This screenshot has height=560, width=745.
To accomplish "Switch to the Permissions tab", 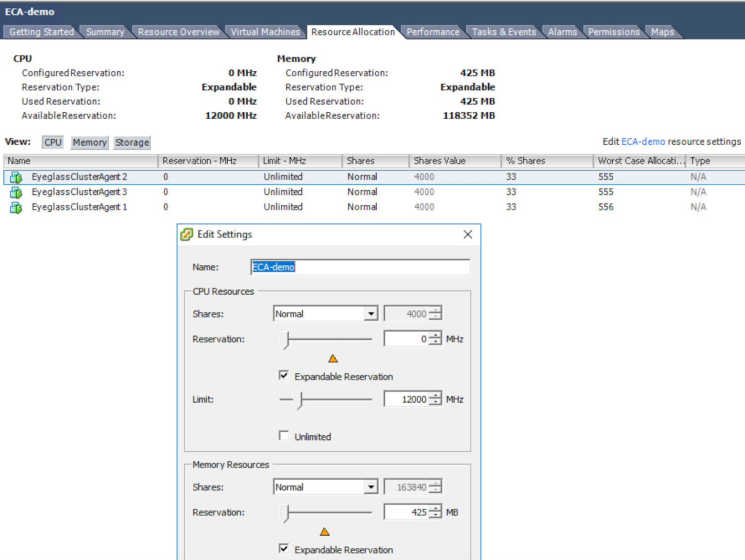I will [614, 32].
